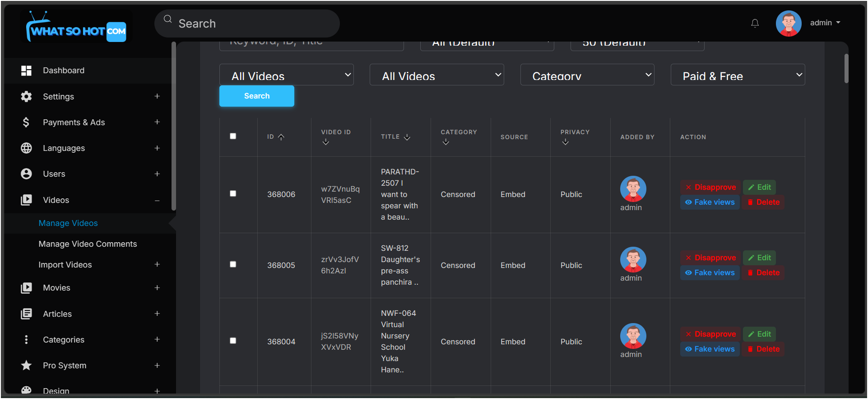Open the Category dropdown filter
Screen dimensions: 868x399
pos(587,75)
